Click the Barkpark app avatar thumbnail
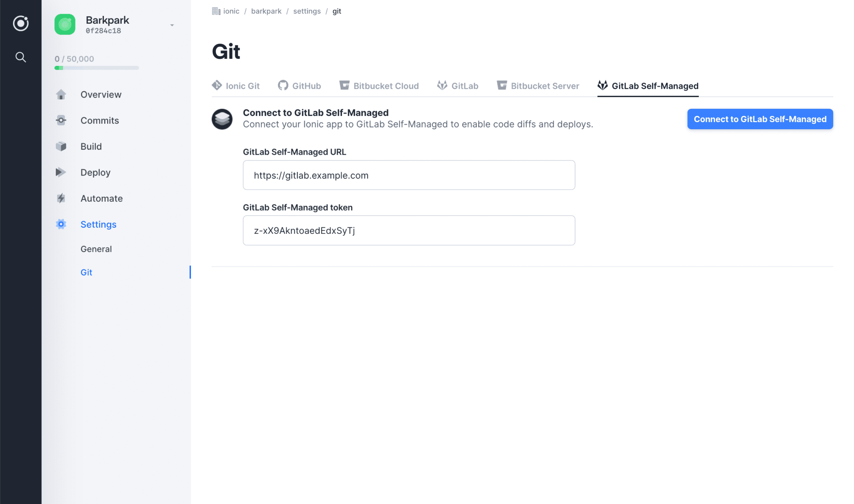This screenshot has height=504, width=854. tap(65, 25)
